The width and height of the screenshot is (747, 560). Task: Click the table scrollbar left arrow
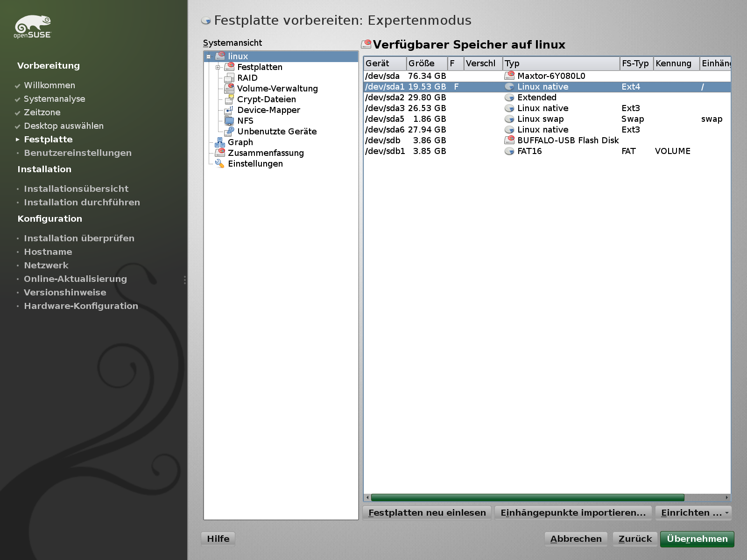point(368,497)
